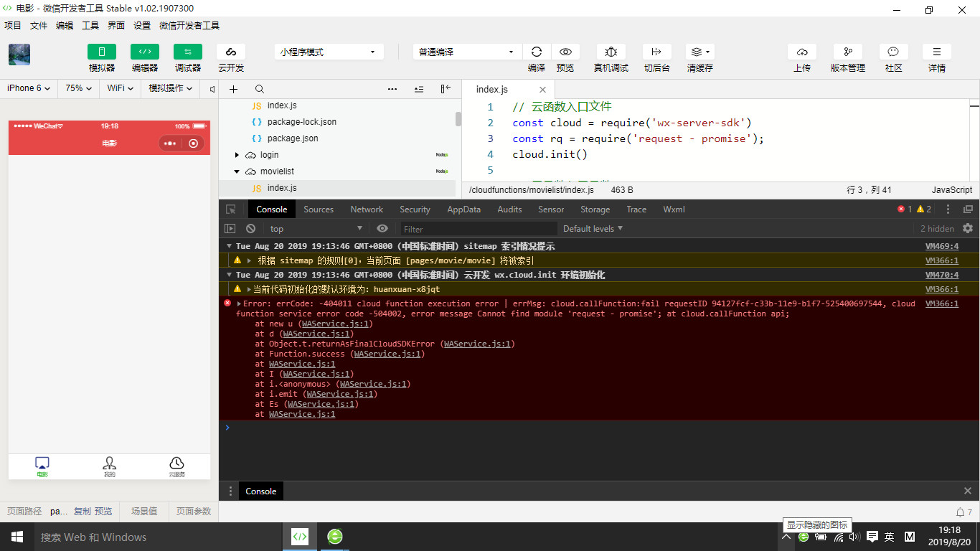Click the 复制 copy page path button

click(x=83, y=512)
